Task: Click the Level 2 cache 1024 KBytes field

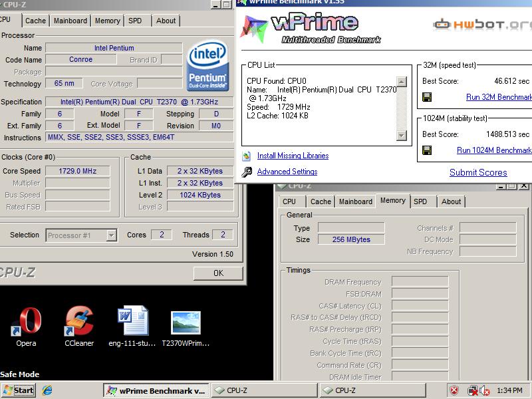Action: pyautogui.click(x=200, y=195)
